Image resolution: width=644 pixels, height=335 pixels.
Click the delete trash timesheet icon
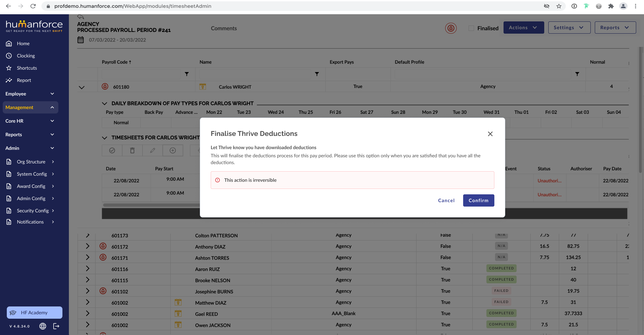coord(132,151)
